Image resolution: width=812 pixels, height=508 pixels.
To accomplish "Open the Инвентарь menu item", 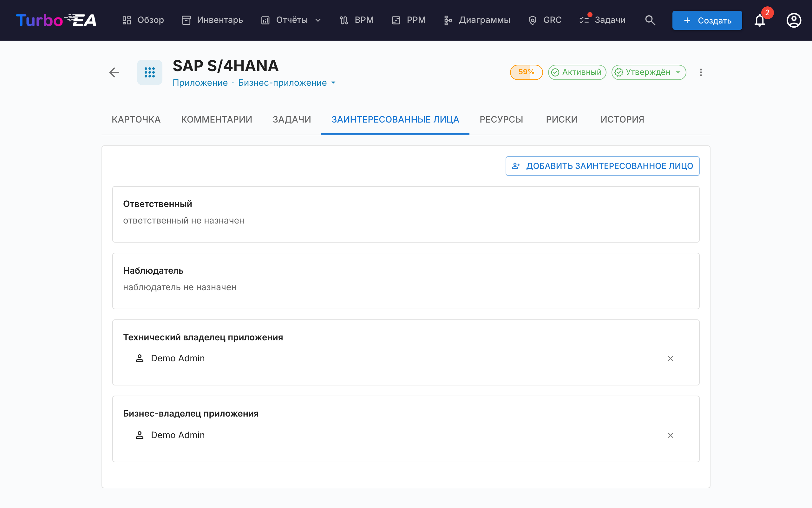I will point(212,20).
